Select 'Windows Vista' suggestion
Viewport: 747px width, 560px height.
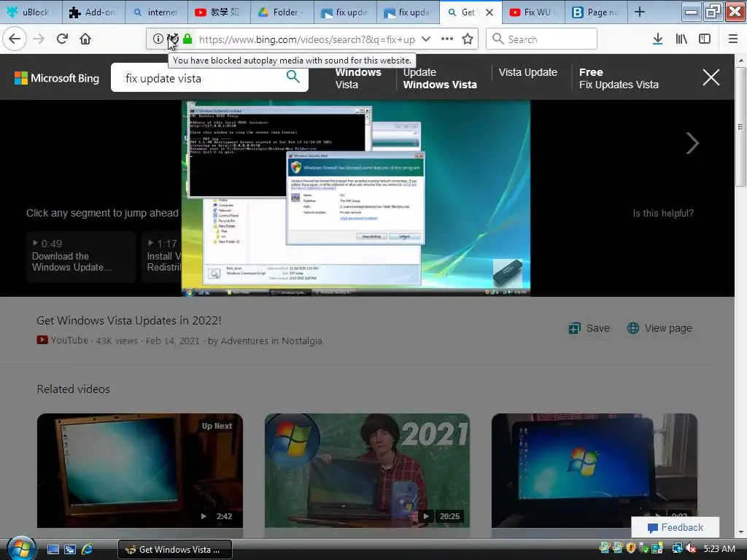pyautogui.click(x=357, y=78)
